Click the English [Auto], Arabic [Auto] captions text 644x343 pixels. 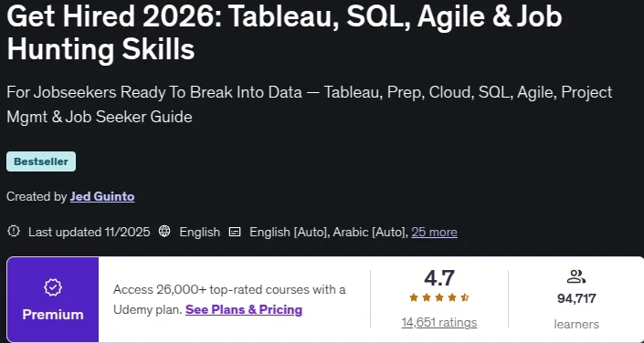point(329,233)
